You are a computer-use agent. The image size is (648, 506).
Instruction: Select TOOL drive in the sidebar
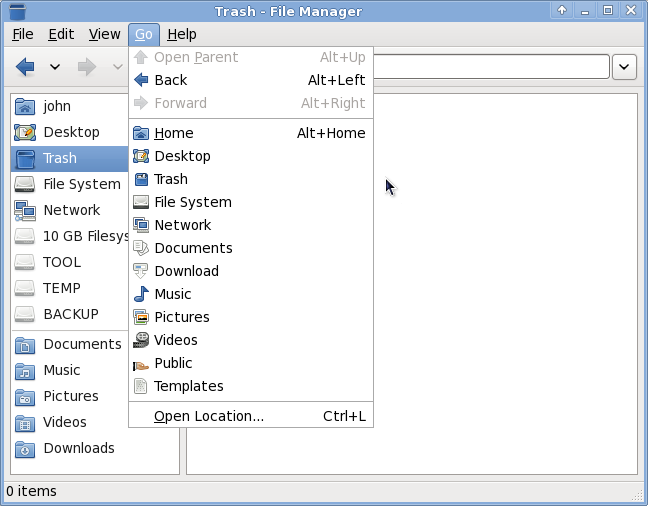click(61, 262)
